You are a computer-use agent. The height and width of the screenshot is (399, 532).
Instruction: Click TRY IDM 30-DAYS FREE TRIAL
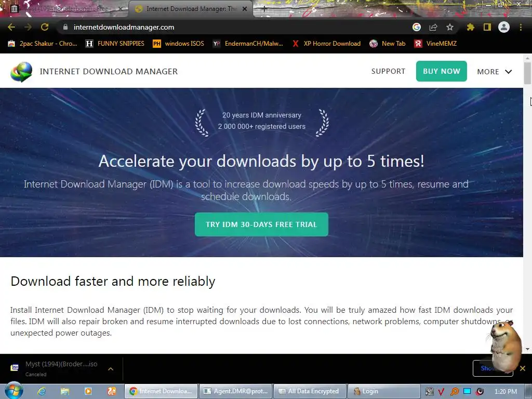click(261, 224)
